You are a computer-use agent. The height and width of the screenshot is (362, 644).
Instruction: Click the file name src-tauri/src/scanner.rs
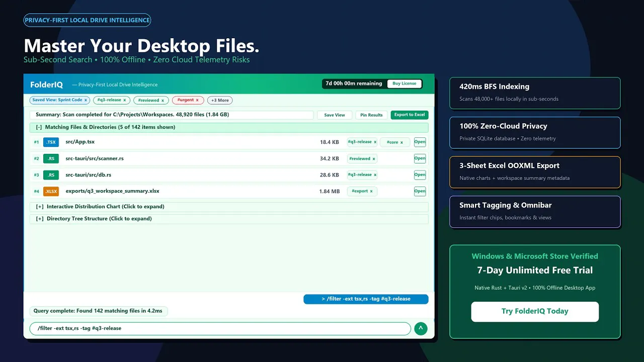(95, 159)
